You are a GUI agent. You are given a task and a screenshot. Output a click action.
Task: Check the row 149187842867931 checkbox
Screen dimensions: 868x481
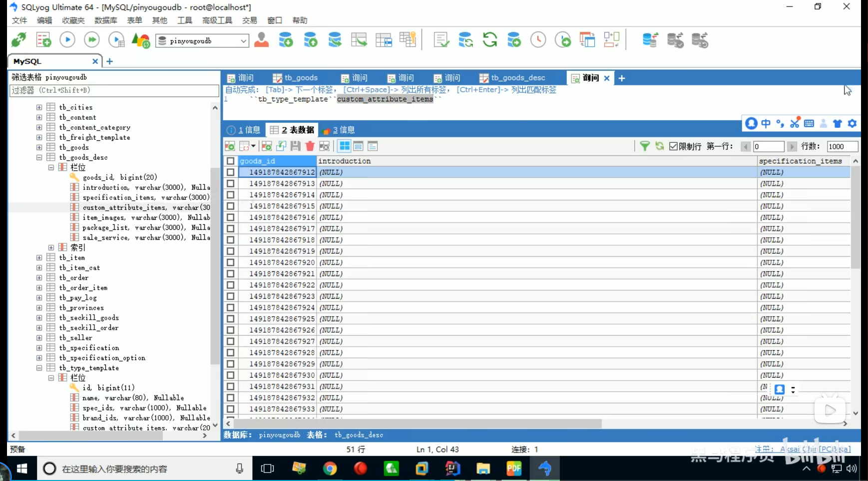pyautogui.click(x=230, y=386)
